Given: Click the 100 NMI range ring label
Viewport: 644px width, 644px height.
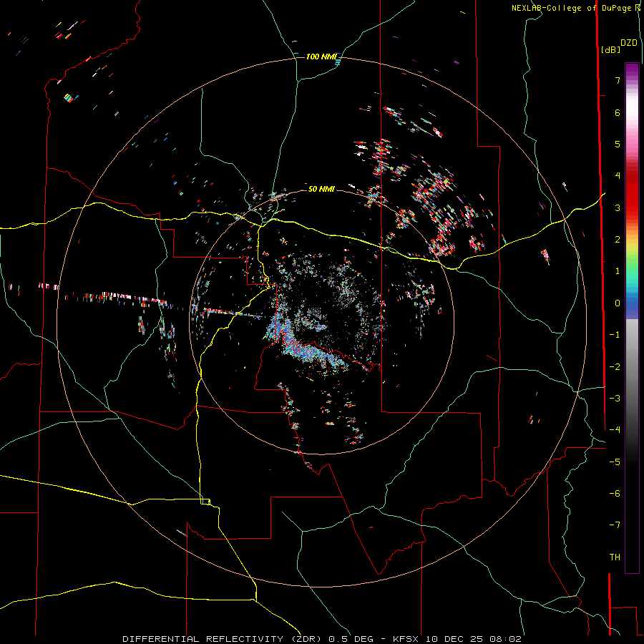Looking at the screenshot, I should click(321, 57).
